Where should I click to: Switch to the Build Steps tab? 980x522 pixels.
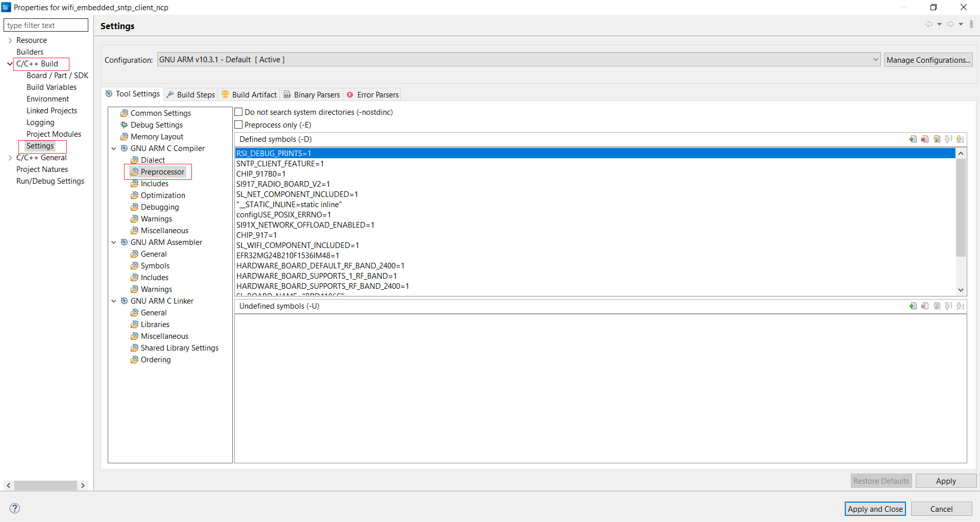pos(195,94)
